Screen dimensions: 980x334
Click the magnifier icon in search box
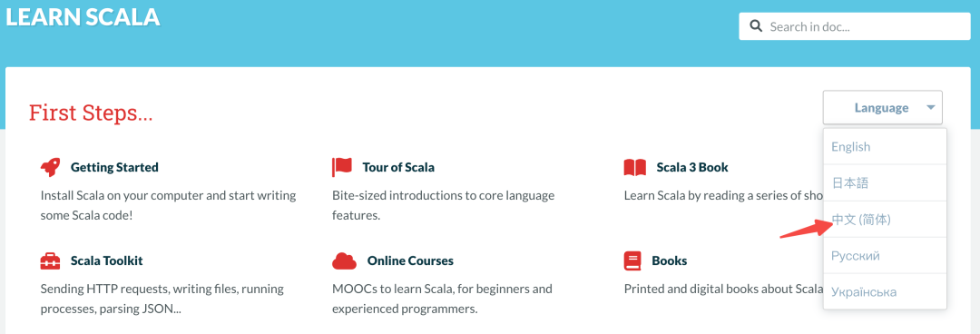[756, 26]
